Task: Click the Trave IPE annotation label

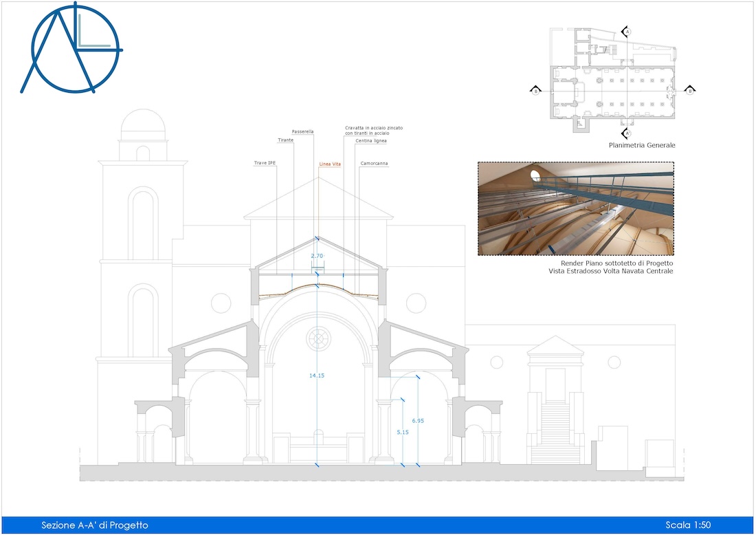Action: (265, 164)
